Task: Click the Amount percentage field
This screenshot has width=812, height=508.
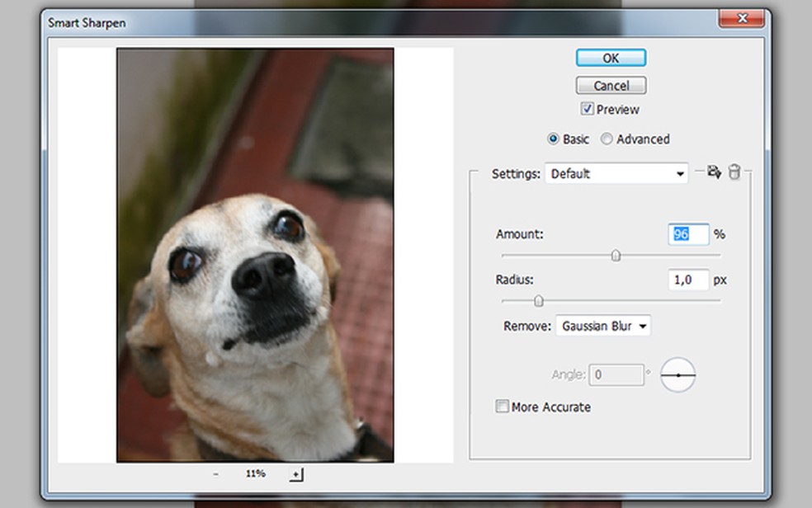Action: point(688,234)
